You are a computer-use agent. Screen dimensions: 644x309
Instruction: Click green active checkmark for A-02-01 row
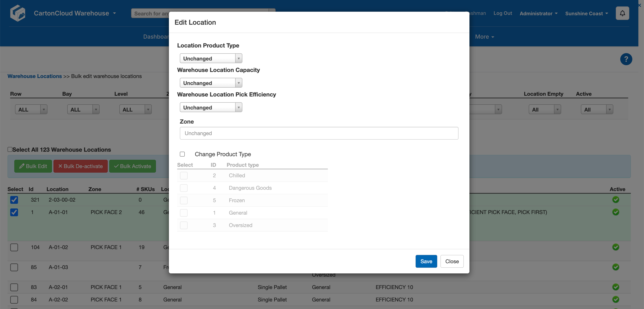(x=616, y=287)
